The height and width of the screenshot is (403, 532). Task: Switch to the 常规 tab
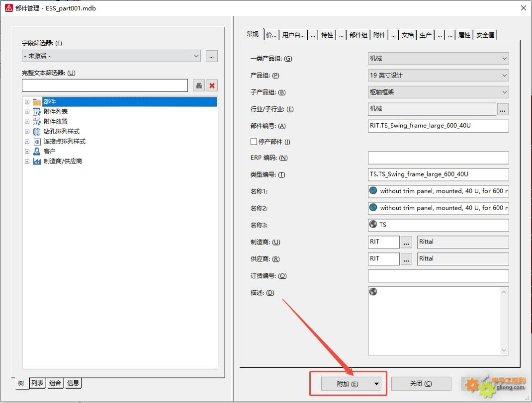(253, 34)
